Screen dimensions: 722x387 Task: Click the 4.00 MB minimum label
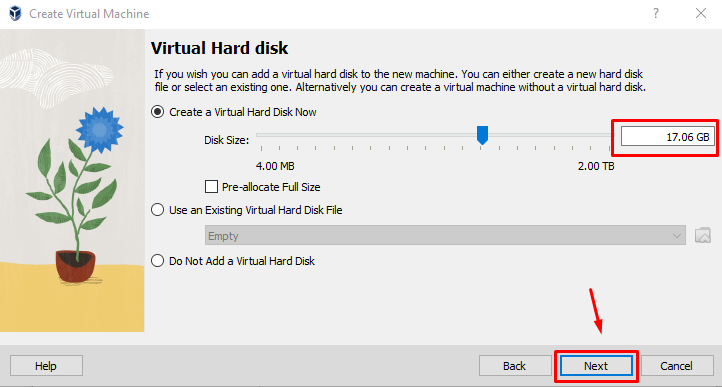click(x=275, y=166)
